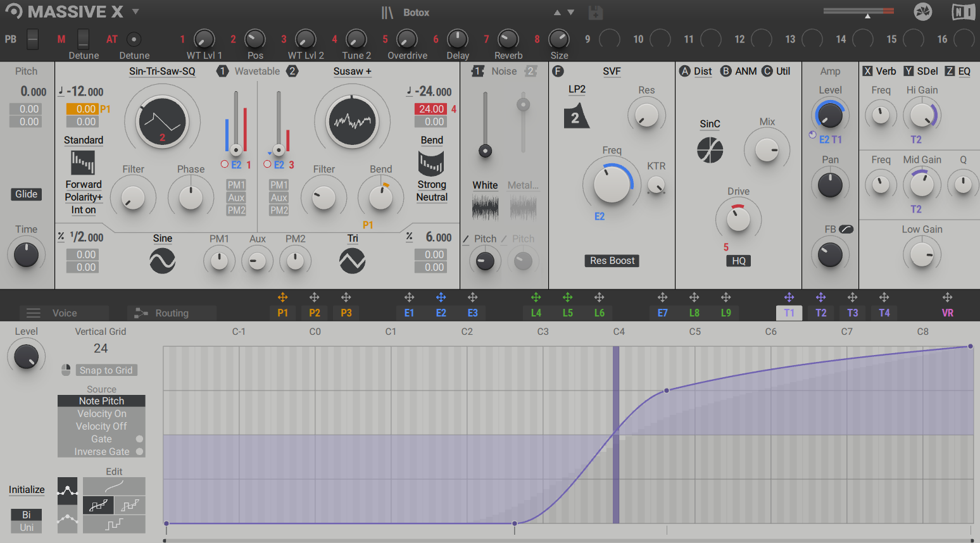Click the Massive X logo icon
This screenshot has width=980, height=543.
coord(13,11)
